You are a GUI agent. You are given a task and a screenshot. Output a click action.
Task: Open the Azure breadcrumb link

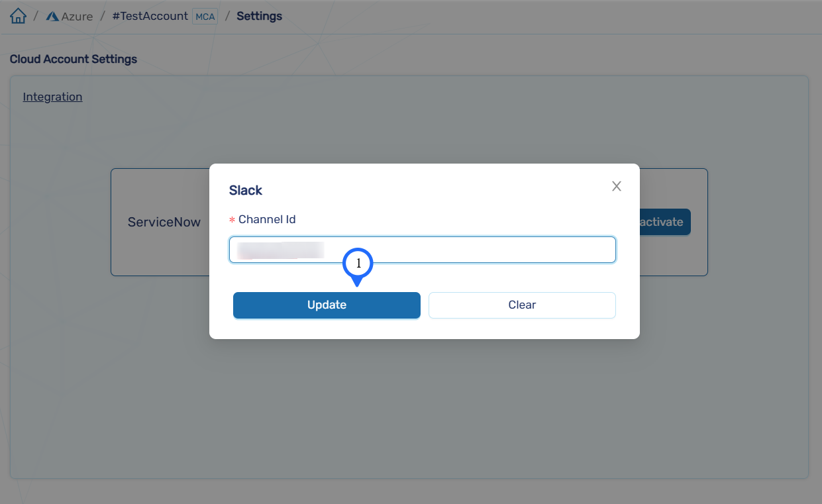click(77, 17)
